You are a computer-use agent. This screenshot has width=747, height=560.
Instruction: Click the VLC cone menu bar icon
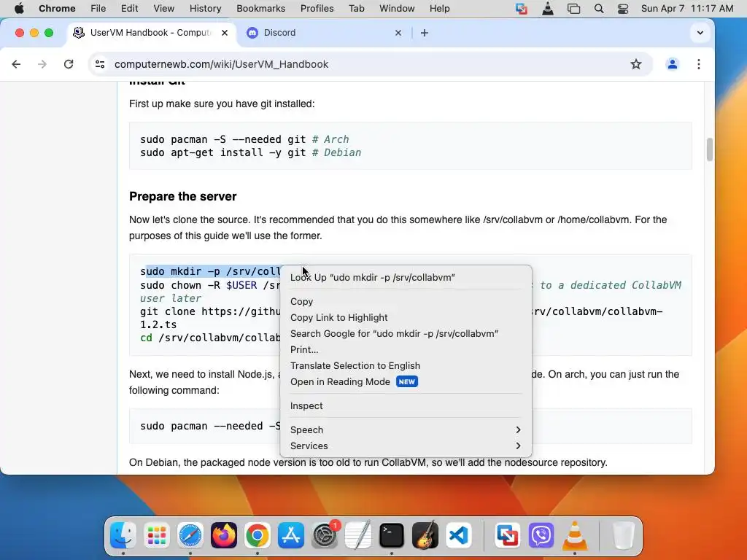(548, 9)
